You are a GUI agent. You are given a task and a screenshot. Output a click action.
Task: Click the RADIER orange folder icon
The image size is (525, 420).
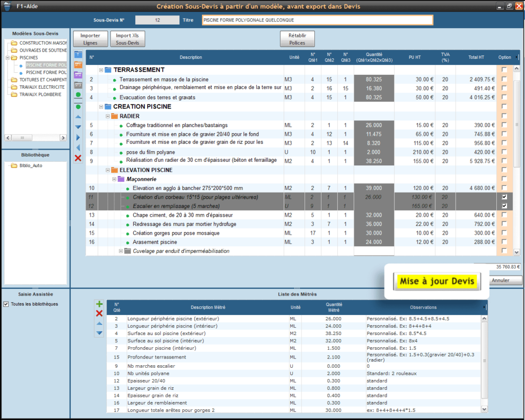[114, 116]
